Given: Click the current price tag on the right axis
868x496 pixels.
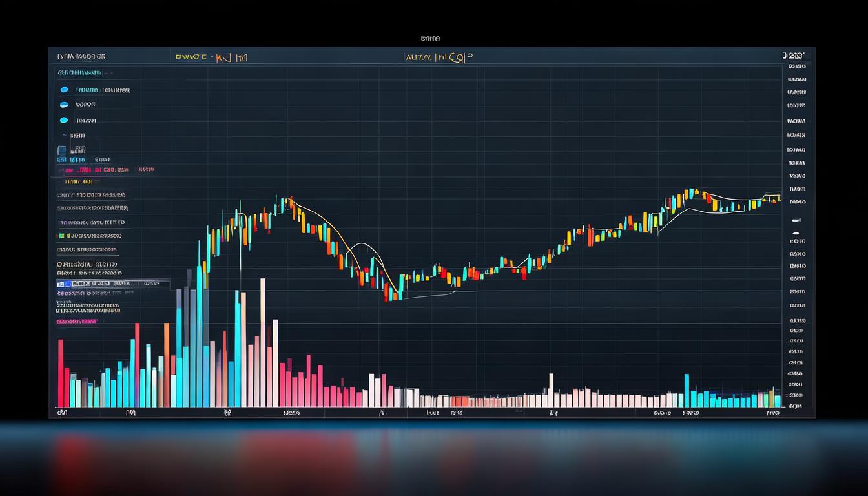Looking at the screenshot, I should click(x=797, y=202).
